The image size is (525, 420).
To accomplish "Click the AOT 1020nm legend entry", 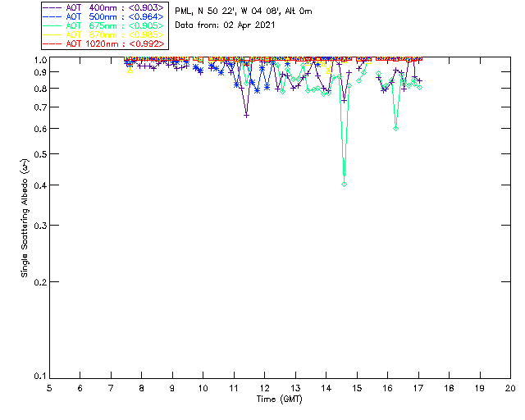I will 104,43.
